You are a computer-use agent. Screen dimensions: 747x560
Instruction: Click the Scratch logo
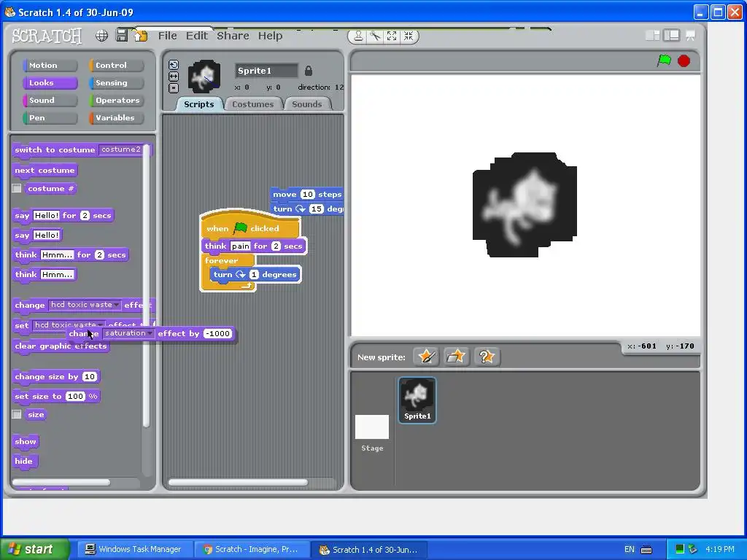pyautogui.click(x=47, y=36)
